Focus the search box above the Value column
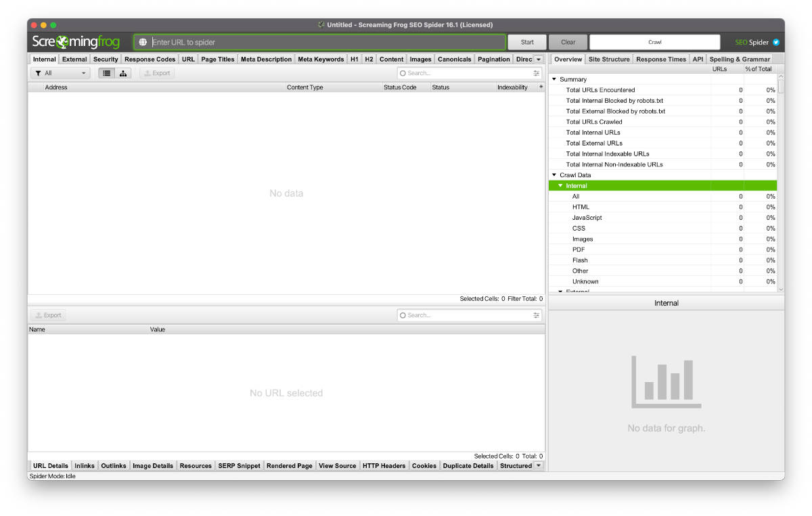812x516 pixels. pyautogui.click(x=470, y=315)
